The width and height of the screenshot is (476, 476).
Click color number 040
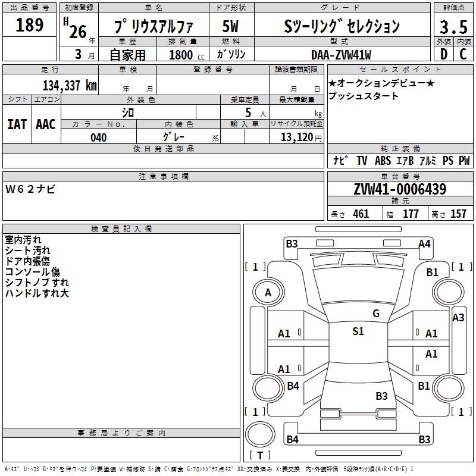click(99, 137)
